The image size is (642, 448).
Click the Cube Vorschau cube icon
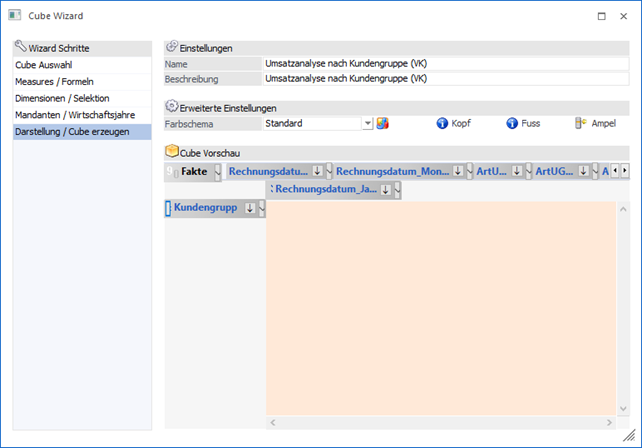[171, 153]
